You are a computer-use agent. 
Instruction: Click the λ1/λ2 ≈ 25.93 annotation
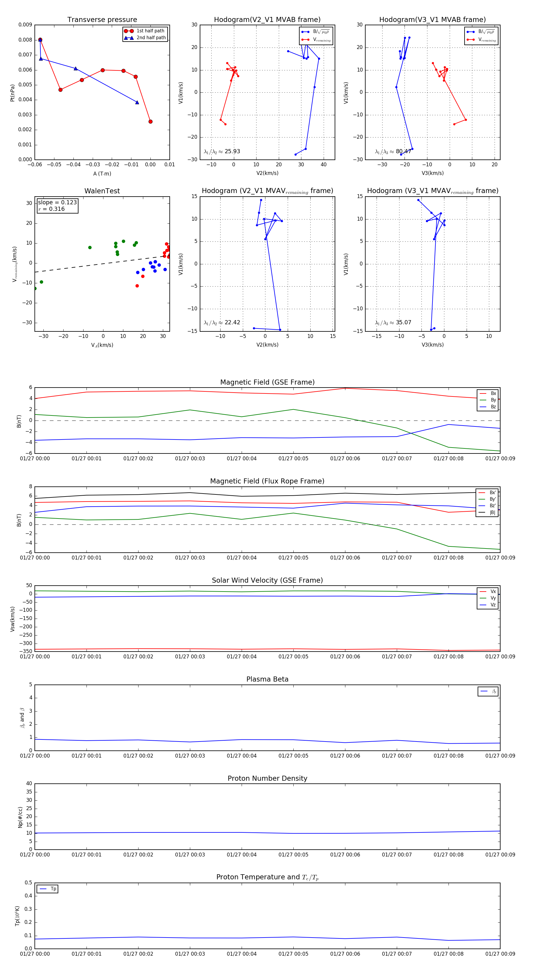pos(222,151)
